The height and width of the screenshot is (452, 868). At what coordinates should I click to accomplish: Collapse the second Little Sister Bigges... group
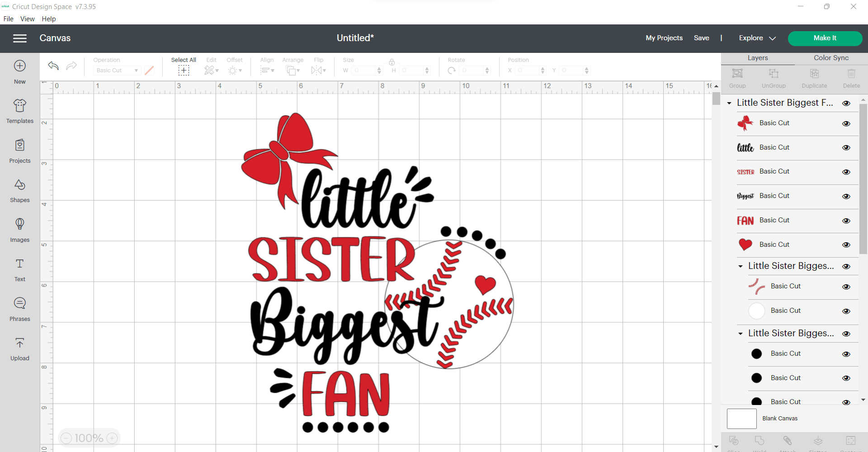coord(741,266)
